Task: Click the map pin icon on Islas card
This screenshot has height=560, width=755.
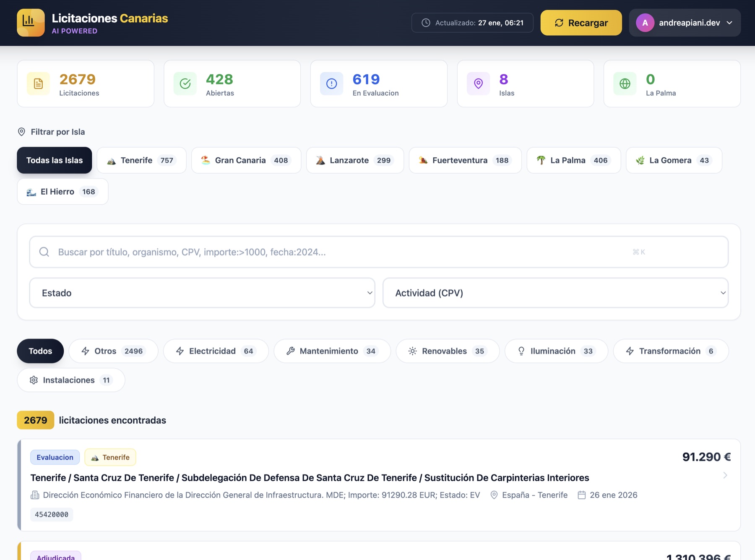Action: (478, 83)
